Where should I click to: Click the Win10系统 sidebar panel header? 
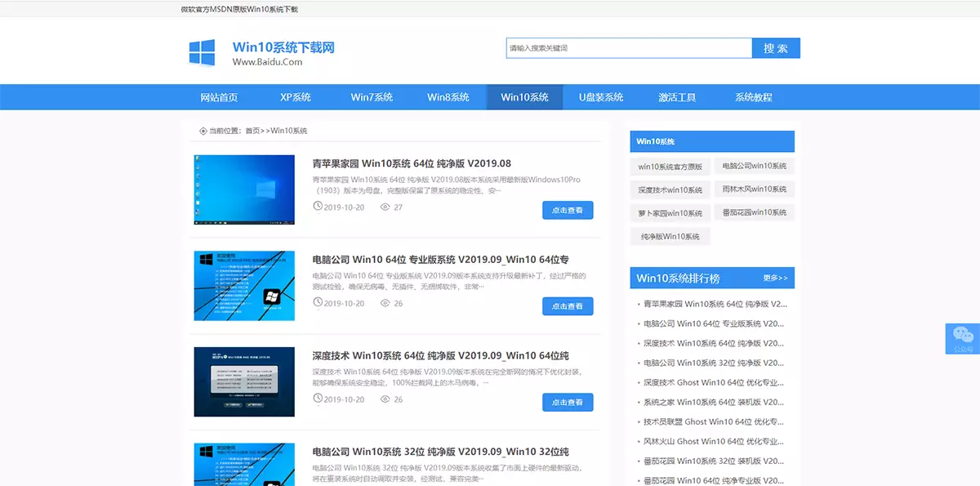tap(711, 140)
